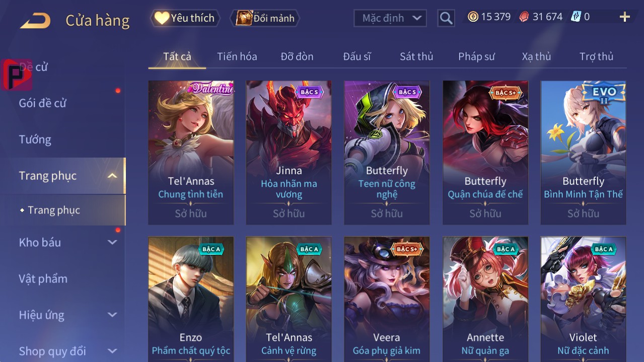The height and width of the screenshot is (362, 644).
Task: Collapse the Trang phục sidebar section
Action: pos(112,176)
